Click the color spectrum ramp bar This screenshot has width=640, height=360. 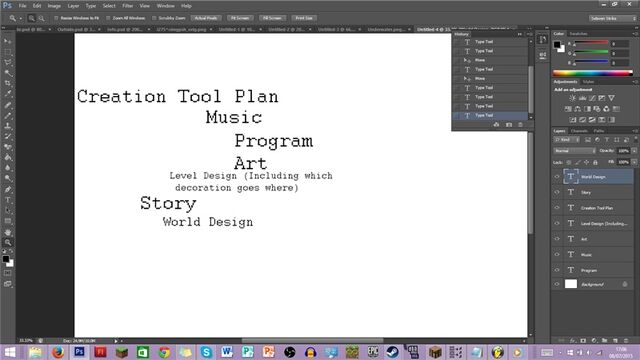coord(593,73)
